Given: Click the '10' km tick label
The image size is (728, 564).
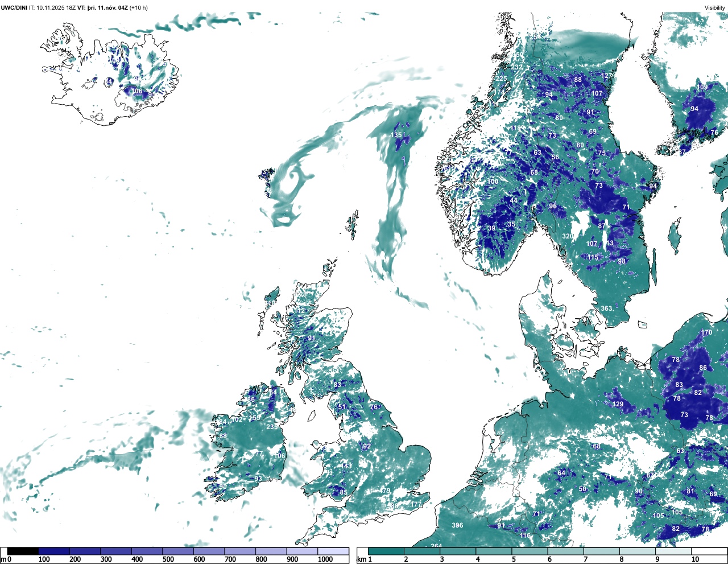Looking at the screenshot, I should (x=696, y=559).
